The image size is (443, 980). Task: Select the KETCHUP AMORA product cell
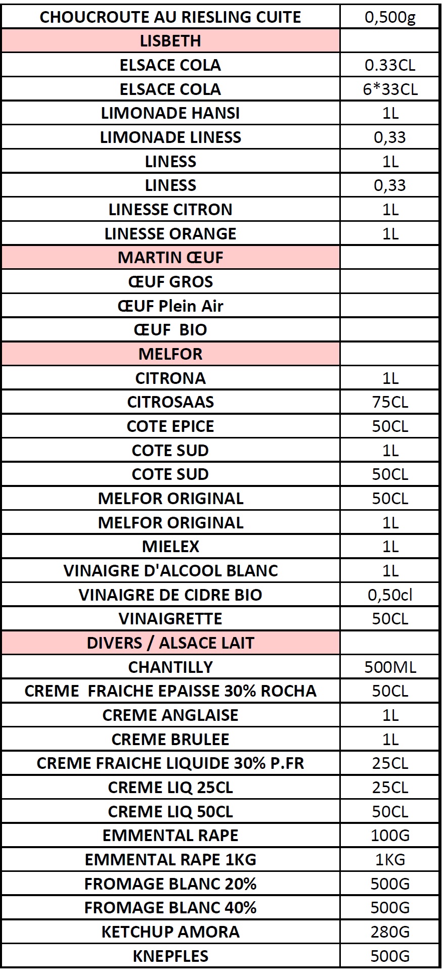point(170,932)
